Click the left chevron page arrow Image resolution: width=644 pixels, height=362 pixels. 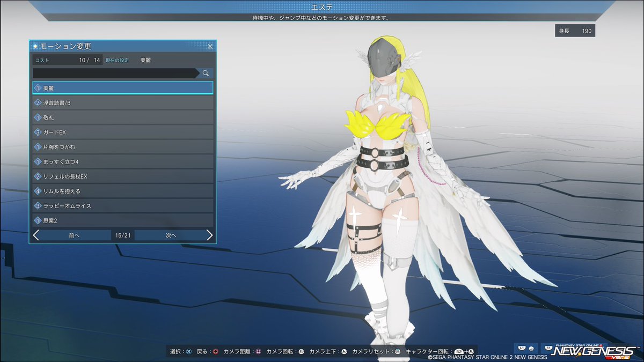click(x=36, y=235)
